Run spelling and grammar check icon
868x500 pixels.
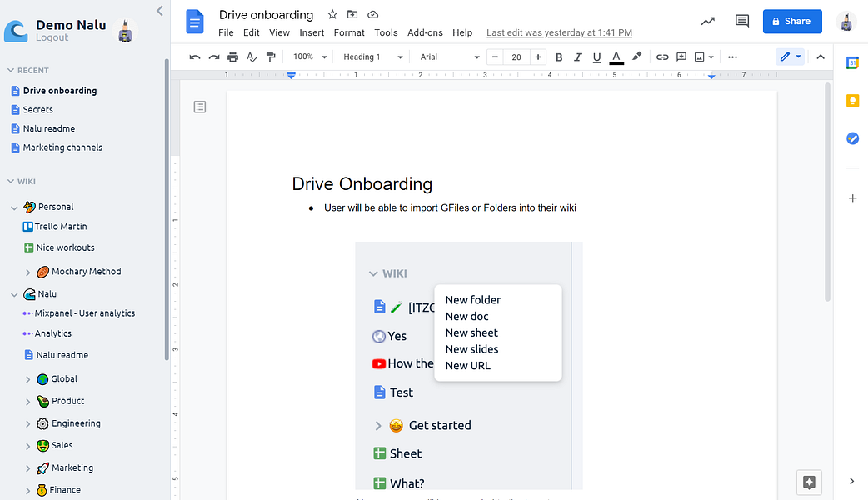[252, 57]
